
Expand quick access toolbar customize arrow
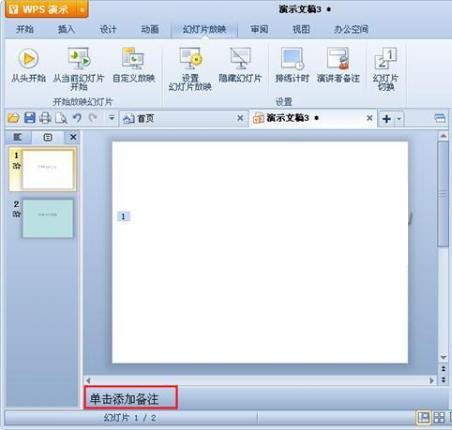pyautogui.click(x=111, y=118)
